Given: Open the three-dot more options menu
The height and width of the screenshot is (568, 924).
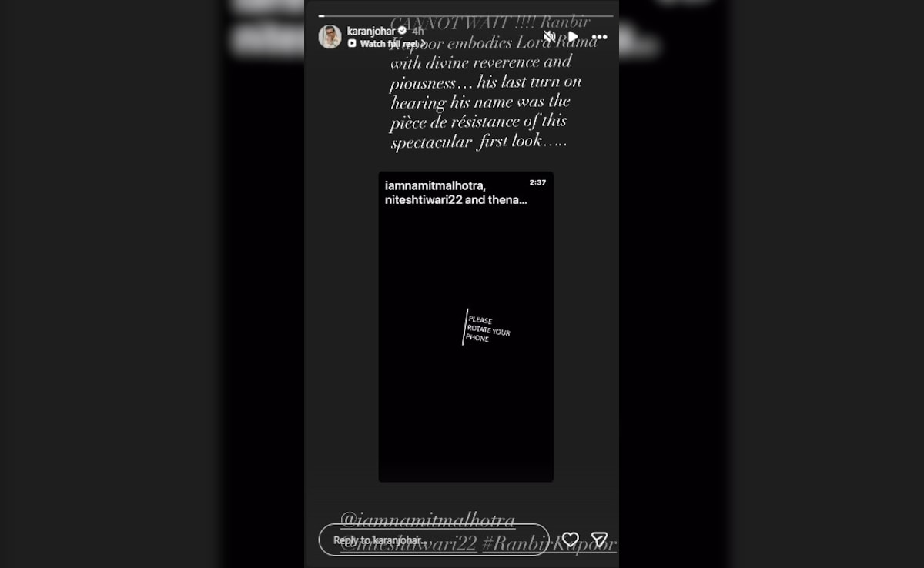Looking at the screenshot, I should pyautogui.click(x=600, y=37).
